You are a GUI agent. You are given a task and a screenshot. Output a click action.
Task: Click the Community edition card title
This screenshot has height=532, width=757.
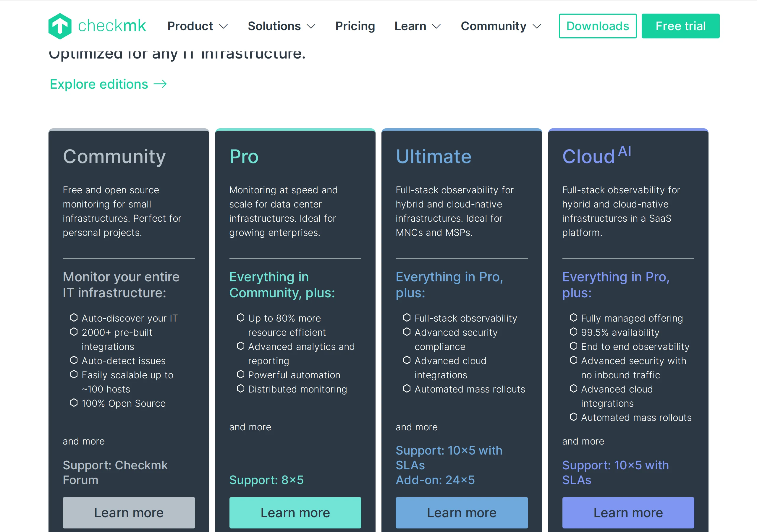(114, 157)
